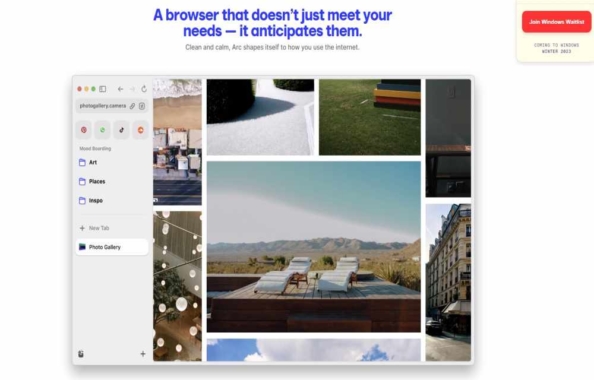Image resolution: width=594 pixels, height=380 pixels.
Task: Click the photogallery.camera address field
Action: 112,106
